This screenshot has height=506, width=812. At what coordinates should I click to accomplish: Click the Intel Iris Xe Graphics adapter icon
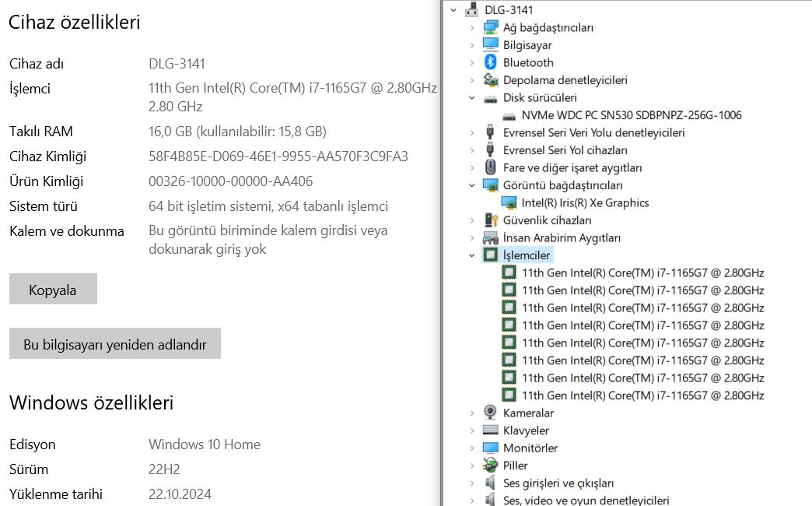click(509, 202)
